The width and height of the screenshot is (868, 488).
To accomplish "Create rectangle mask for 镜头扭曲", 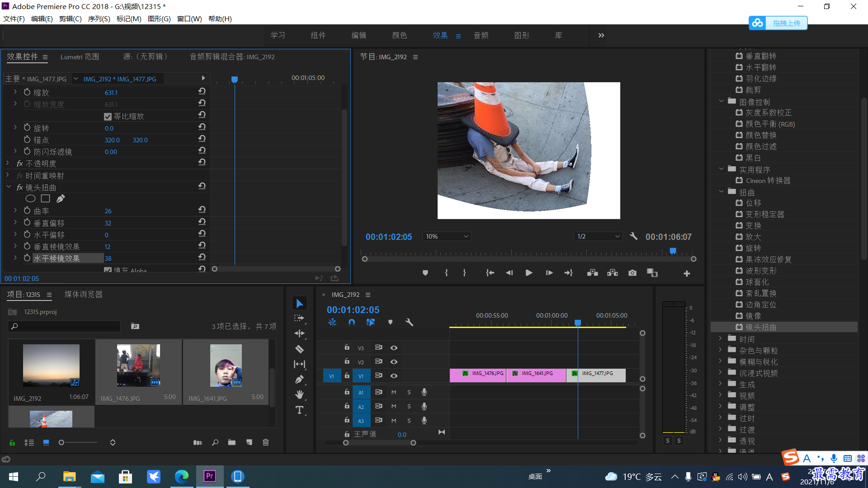I will pyautogui.click(x=45, y=198).
